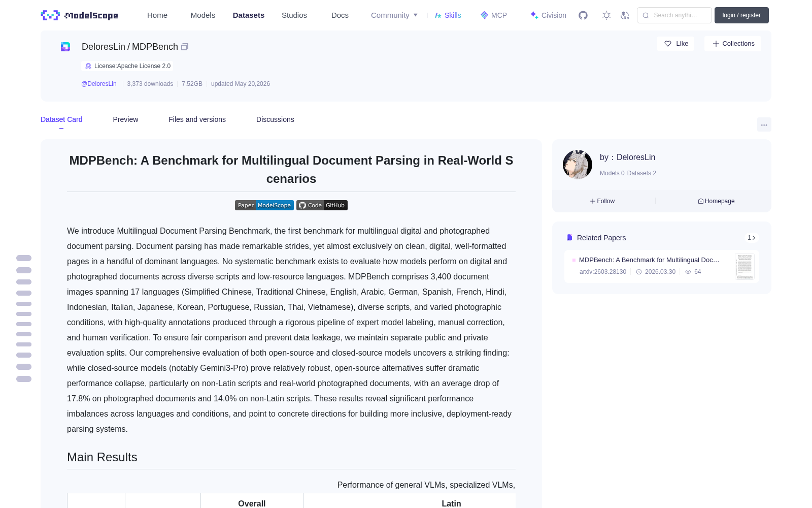Screen dimensions: 812x508
Task: Open the GitHub icon in header
Action: (583, 15)
